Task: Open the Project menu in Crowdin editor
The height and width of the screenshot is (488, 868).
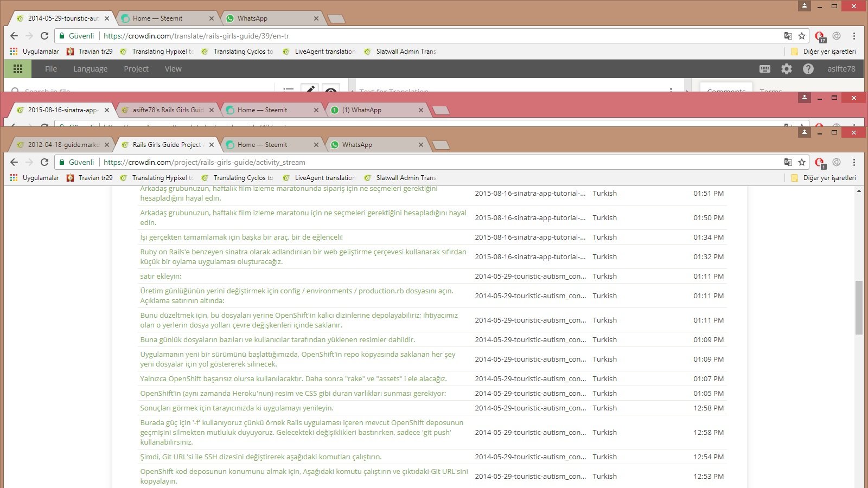Action: click(x=136, y=69)
